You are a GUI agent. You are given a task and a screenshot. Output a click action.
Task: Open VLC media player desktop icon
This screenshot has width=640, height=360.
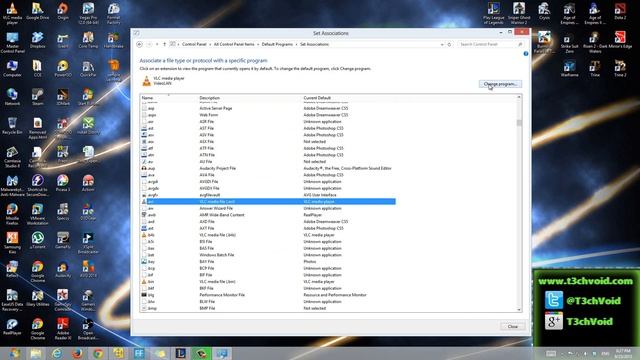(x=12, y=13)
